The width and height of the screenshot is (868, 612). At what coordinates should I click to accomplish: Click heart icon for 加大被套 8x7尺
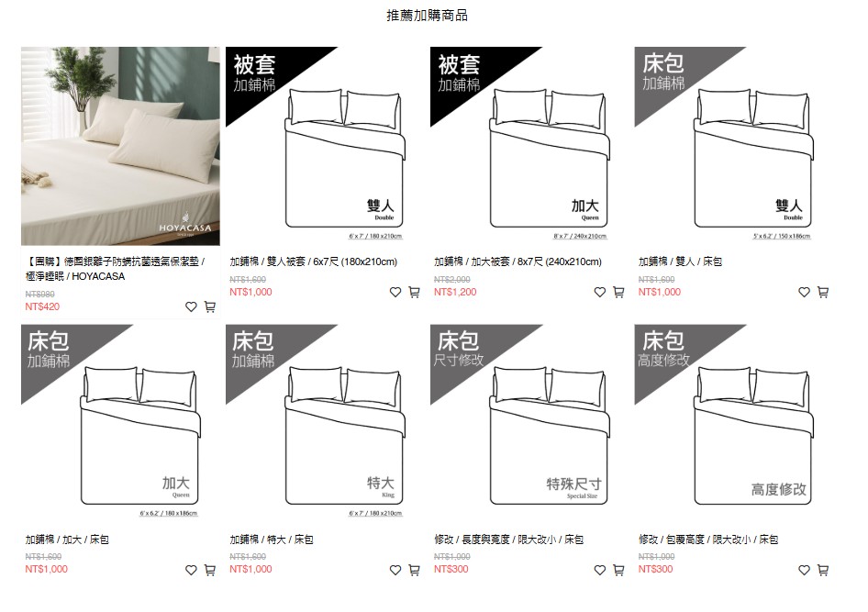599,292
